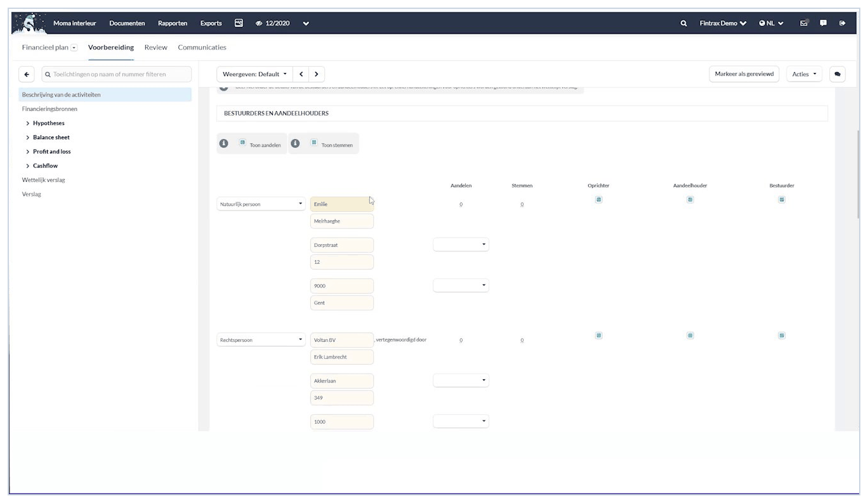Click the logout icon
This screenshot has width=868, height=503.
tap(843, 23)
